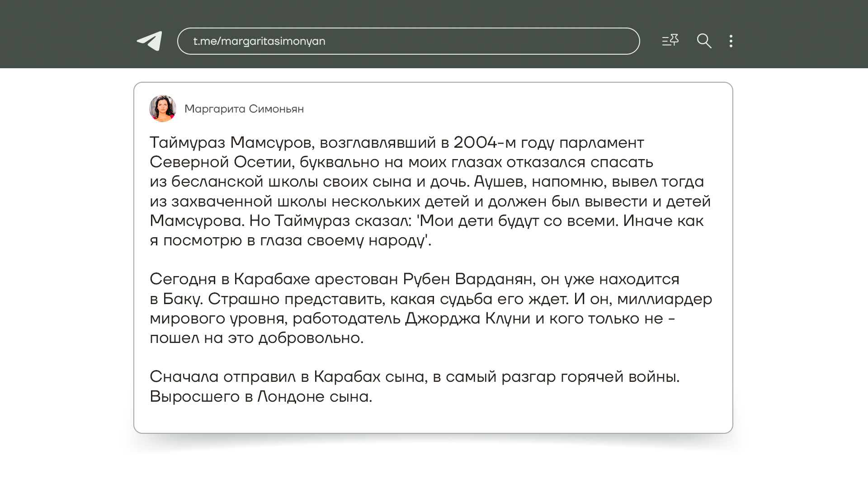Open the Маргарита Симоньян channel name link

tap(244, 109)
